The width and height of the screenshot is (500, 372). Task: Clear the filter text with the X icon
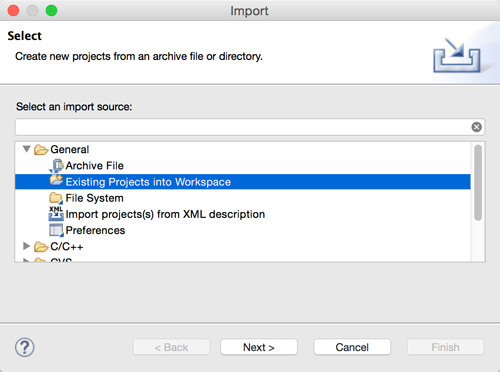(476, 127)
